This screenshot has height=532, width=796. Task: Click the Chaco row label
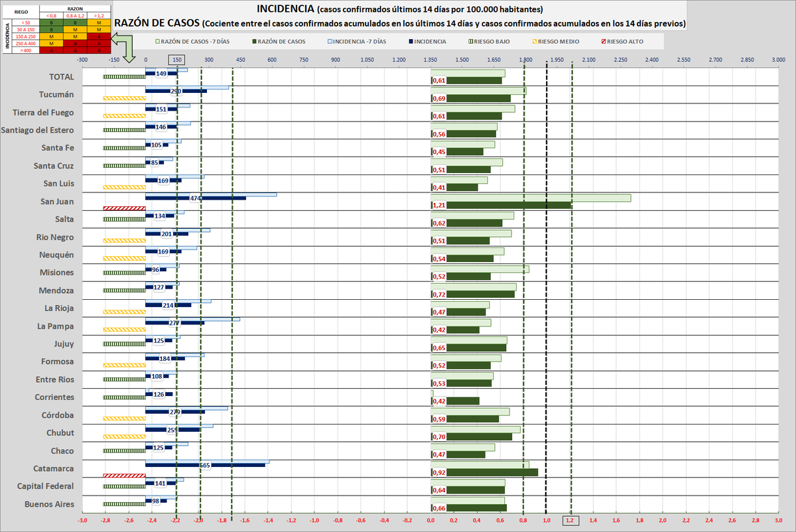point(62,451)
